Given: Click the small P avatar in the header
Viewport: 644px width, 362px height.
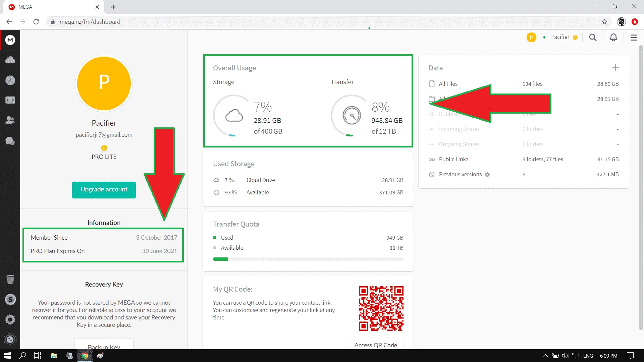Looking at the screenshot, I should click(x=531, y=38).
